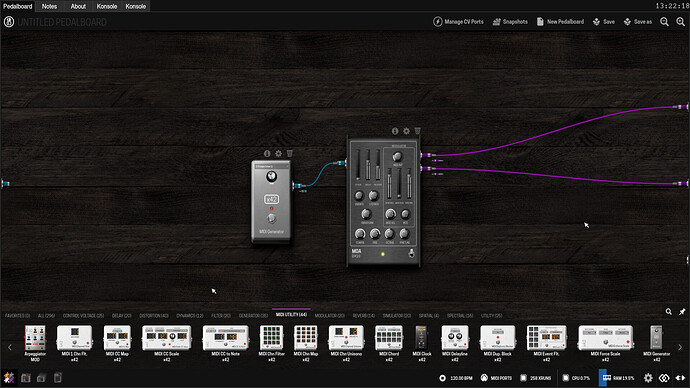Open pedalboards library icon in bottom bar
Image resolution: width=690 pixels, height=388 pixels.
pos(26,377)
